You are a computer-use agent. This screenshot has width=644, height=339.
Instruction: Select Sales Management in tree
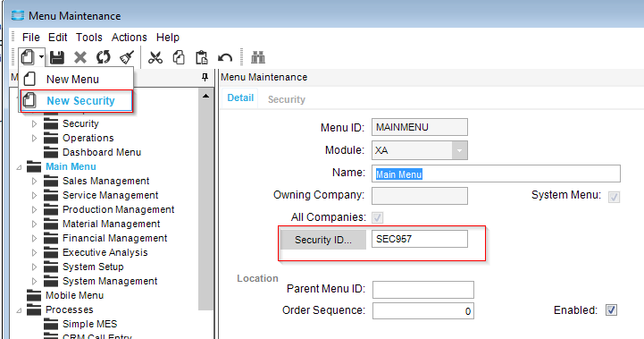[106, 181]
